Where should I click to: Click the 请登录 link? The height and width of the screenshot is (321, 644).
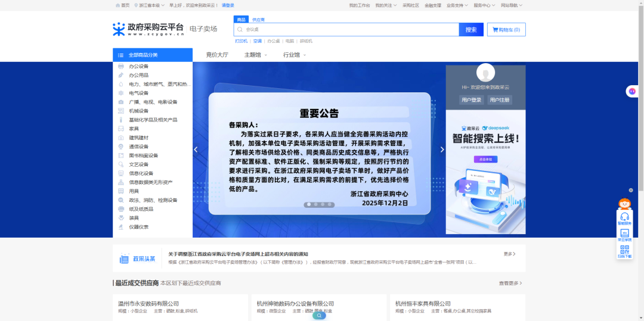click(228, 5)
